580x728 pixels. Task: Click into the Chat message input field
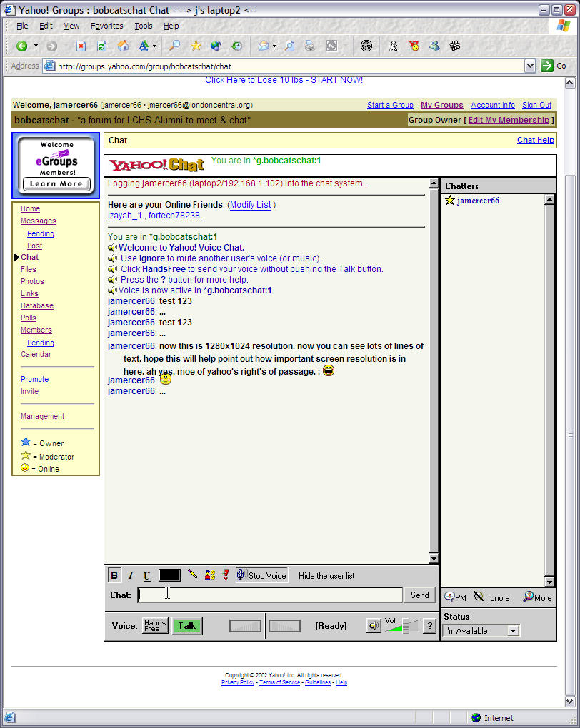[270, 595]
